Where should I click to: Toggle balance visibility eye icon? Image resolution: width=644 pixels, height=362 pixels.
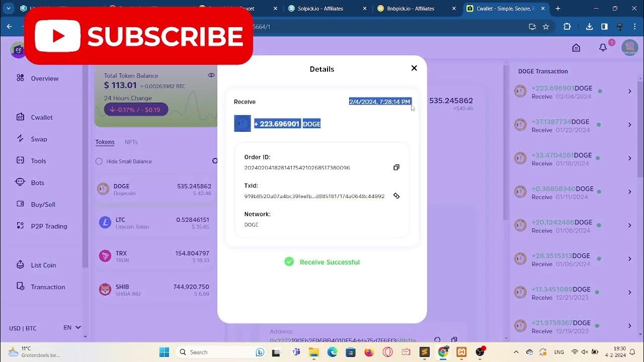point(211,75)
